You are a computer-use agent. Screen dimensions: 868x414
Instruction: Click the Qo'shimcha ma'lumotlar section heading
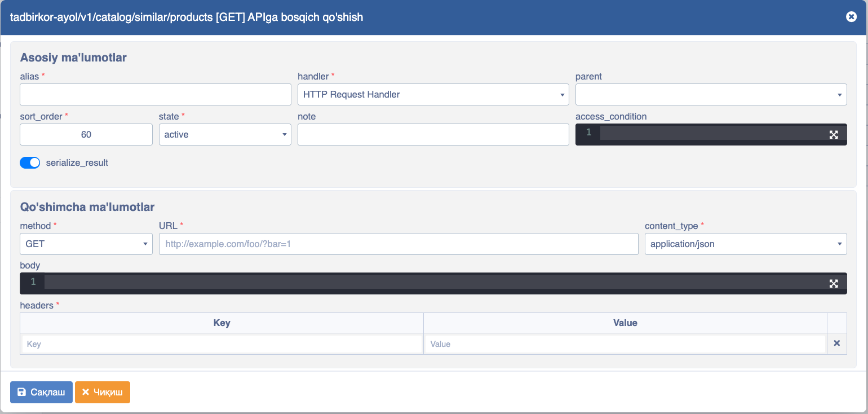point(87,207)
